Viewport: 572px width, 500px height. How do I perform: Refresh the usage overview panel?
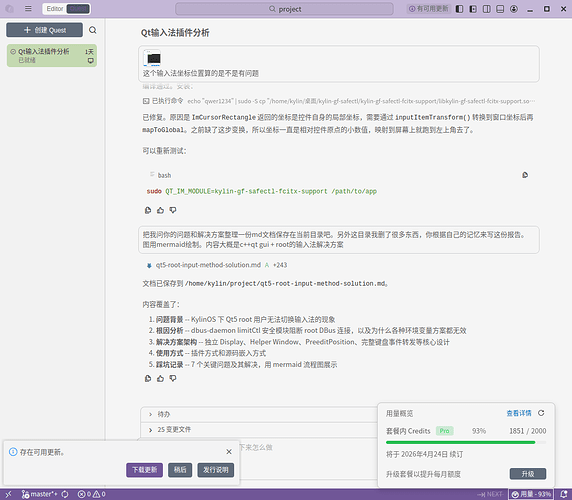(x=541, y=413)
